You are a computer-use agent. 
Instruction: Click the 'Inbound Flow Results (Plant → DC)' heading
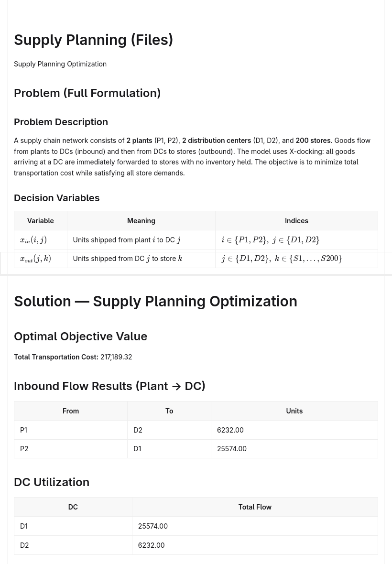109,386
